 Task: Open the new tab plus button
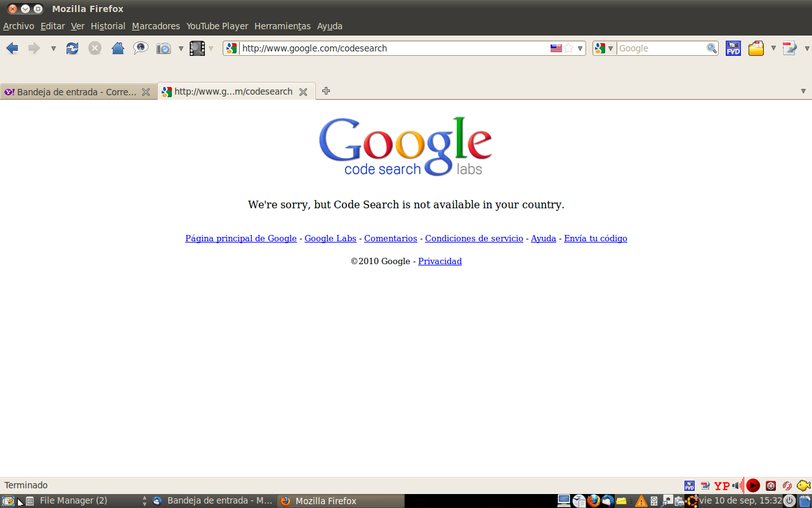(326, 91)
